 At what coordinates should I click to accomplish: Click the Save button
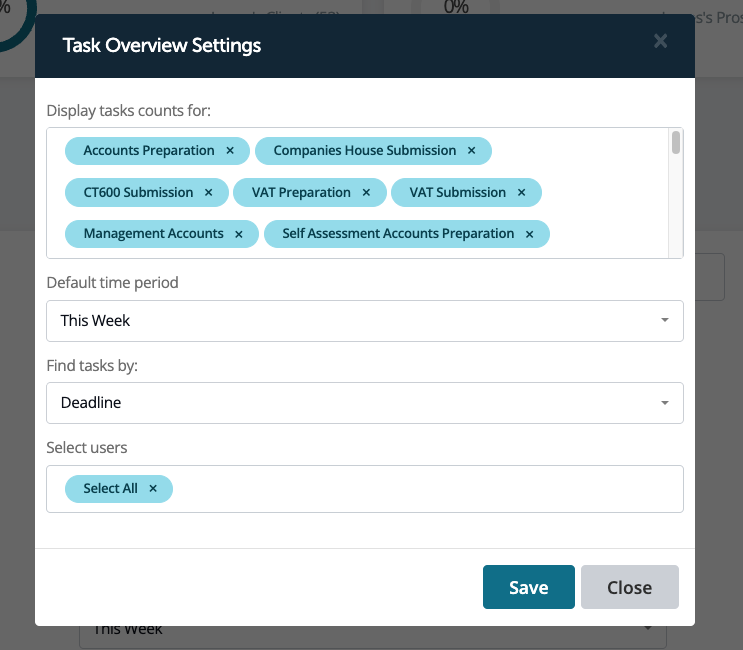click(x=528, y=587)
